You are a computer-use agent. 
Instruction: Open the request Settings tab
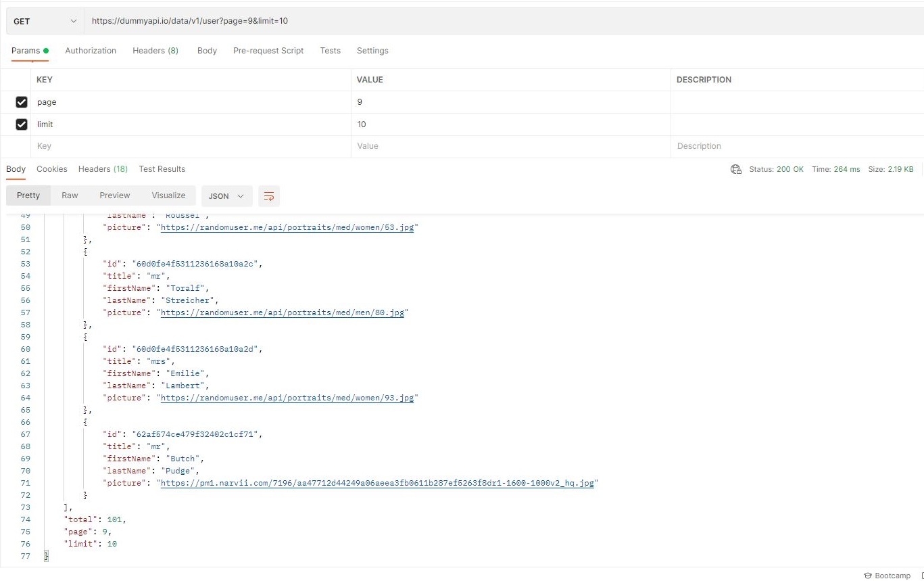click(372, 51)
